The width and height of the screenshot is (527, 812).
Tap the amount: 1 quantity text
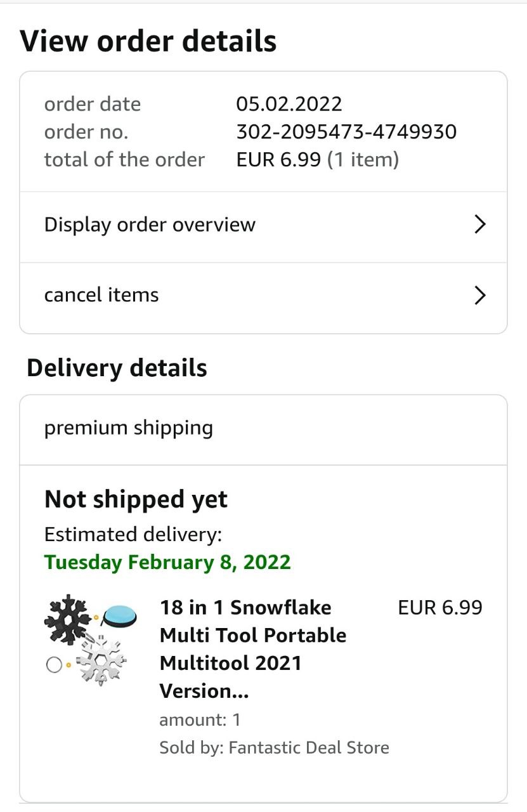[200, 720]
